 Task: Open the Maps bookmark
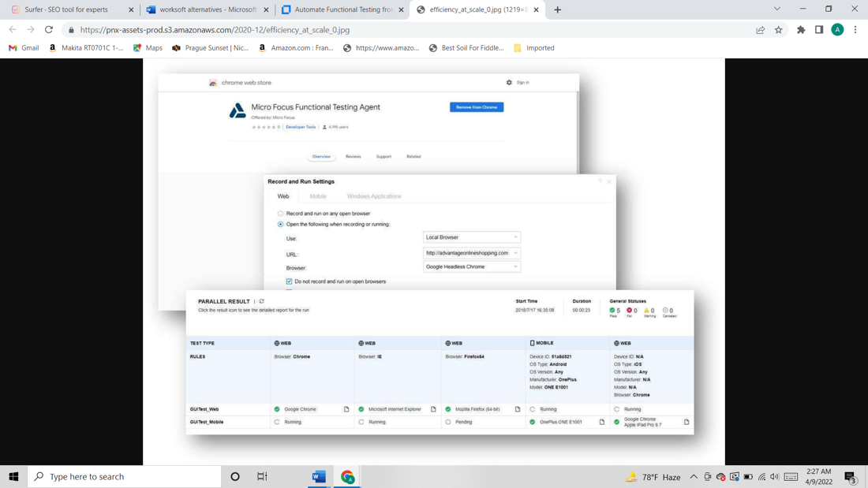click(148, 48)
